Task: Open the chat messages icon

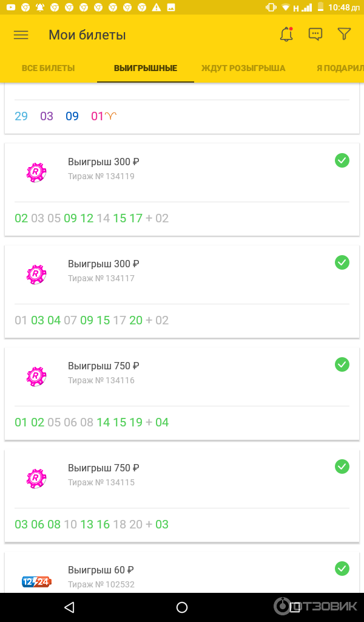Action: click(x=315, y=35)
